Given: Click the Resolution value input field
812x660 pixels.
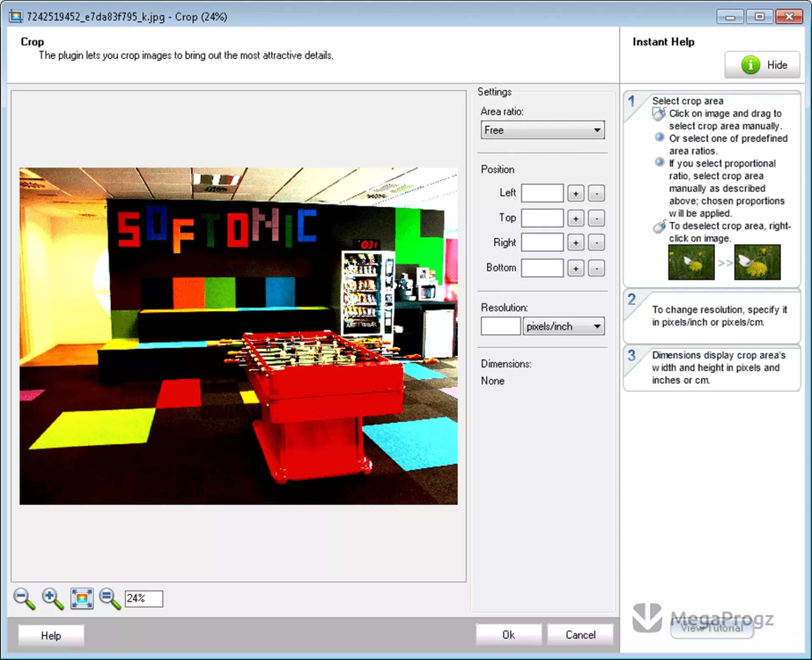Looking at the screenshot, I should 501,326.
